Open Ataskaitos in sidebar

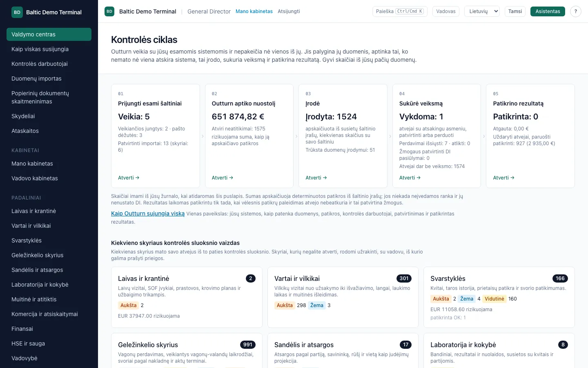(49, 131)
